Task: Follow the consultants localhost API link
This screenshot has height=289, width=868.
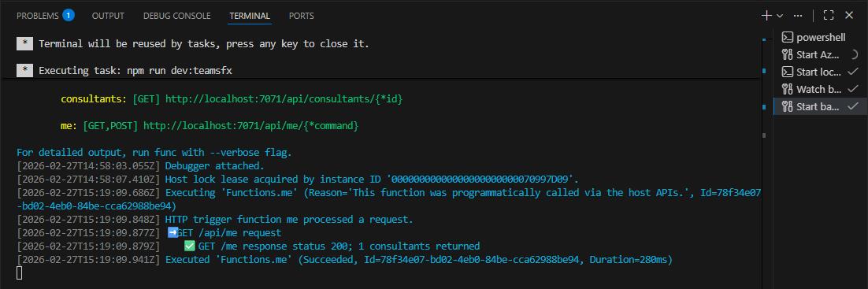Action: coord(284,99)
